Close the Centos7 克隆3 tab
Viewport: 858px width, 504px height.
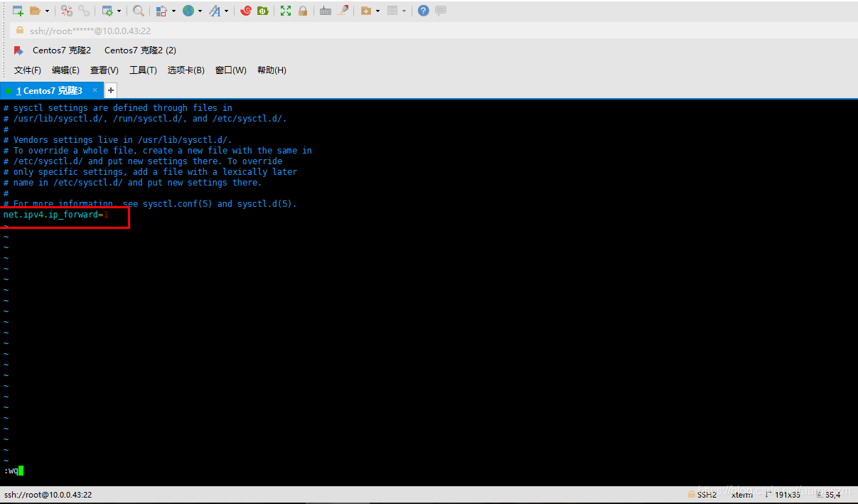(95, 90)
